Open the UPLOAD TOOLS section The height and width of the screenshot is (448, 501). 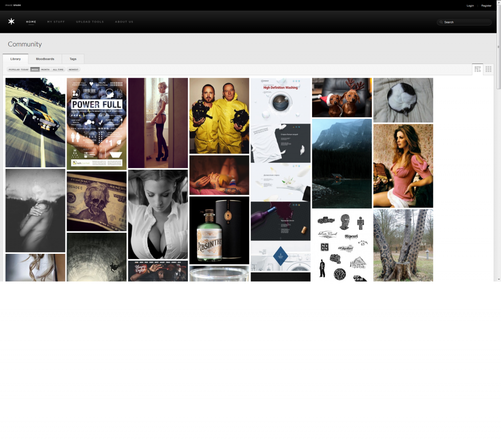(x=90, y=22)
